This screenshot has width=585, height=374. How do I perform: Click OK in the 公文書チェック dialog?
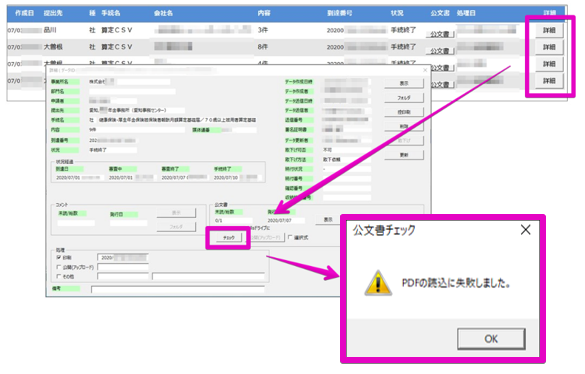tap(491, 339)
